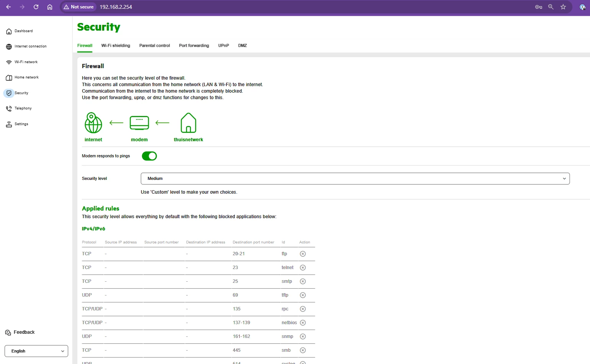590x364 pixels.
Task: Select the UPnP tab
Action: tap(224, 46)
